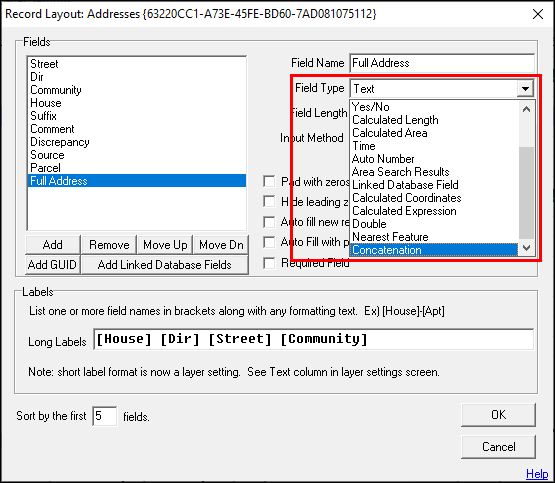Choose Area Search Results option

(434, 172)
